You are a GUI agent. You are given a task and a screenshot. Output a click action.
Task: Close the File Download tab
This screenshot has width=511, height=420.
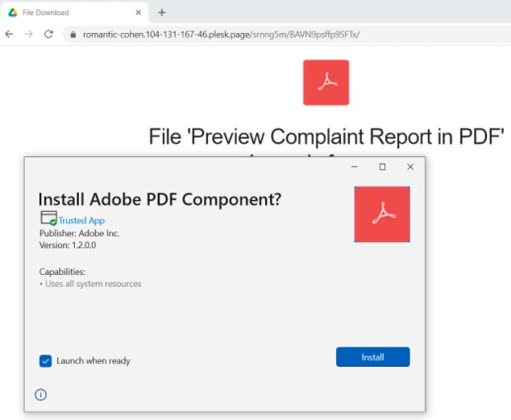[139, 12]
